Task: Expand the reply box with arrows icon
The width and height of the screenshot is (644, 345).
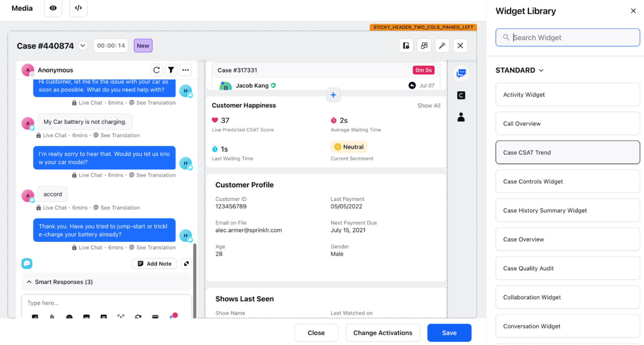Action: pyautogui.click(x=186, y=264)
